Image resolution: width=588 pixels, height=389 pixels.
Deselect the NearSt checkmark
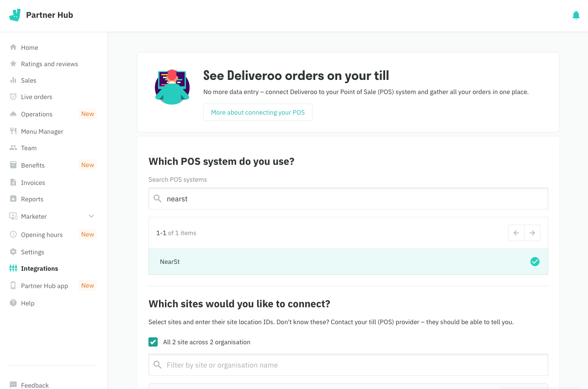(x=535, y=262)
